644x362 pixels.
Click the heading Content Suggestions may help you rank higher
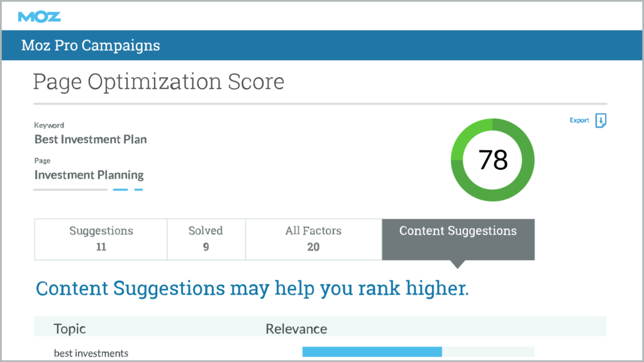252,288
